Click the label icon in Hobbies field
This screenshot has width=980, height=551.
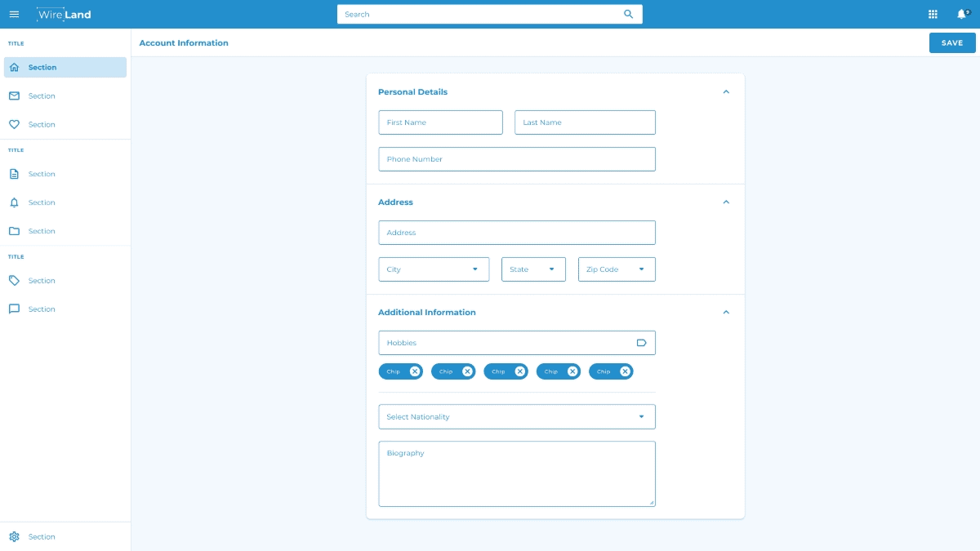click(641, 343)
